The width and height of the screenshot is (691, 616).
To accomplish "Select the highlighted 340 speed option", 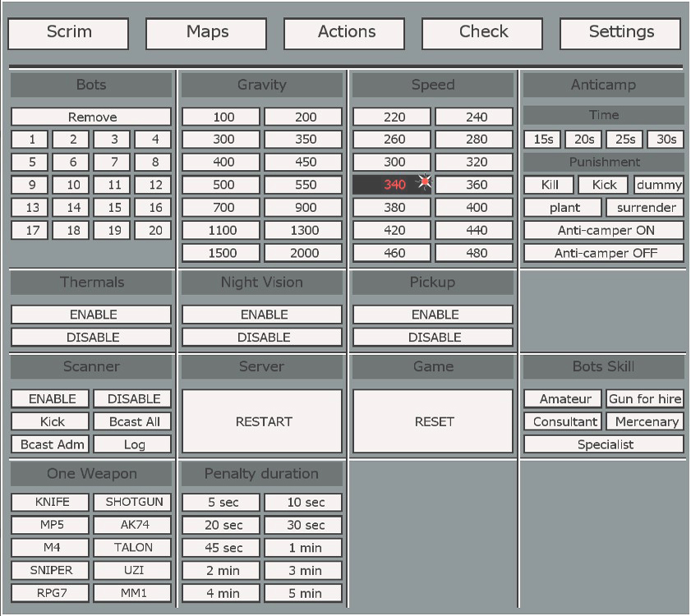I will pos(392,185).
